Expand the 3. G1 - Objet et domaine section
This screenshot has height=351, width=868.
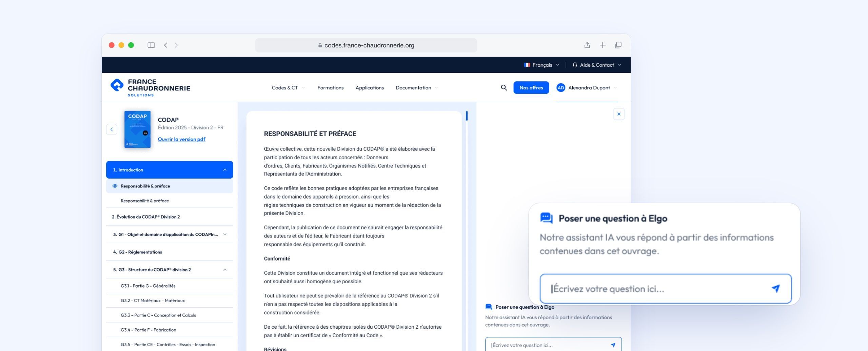tap(170, 234)
